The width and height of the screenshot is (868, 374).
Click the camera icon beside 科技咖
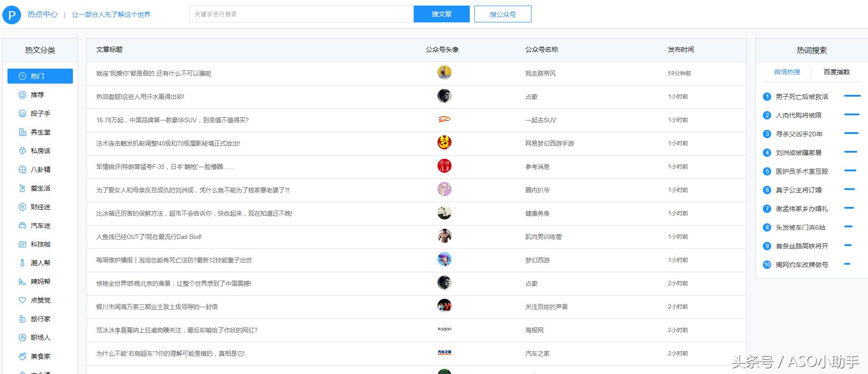click(x=22, y=244)
